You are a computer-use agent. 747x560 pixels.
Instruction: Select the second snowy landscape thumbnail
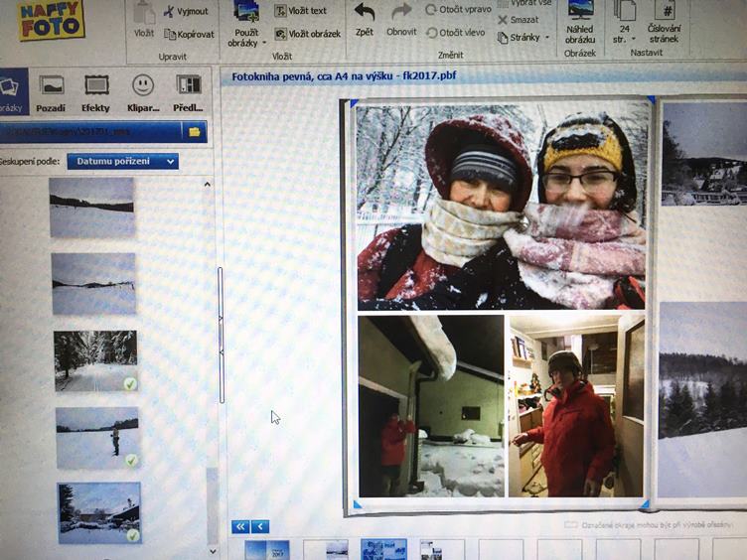coord(93,284)
